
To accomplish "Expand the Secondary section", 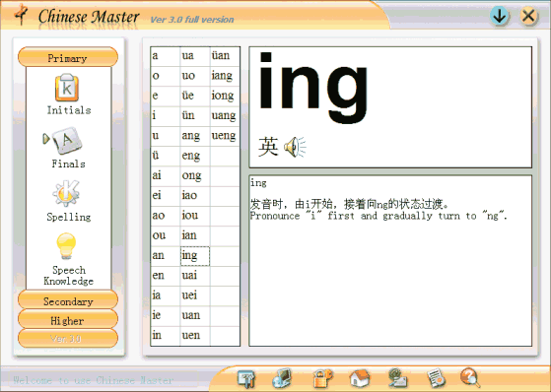I will [x=68, y=300].
